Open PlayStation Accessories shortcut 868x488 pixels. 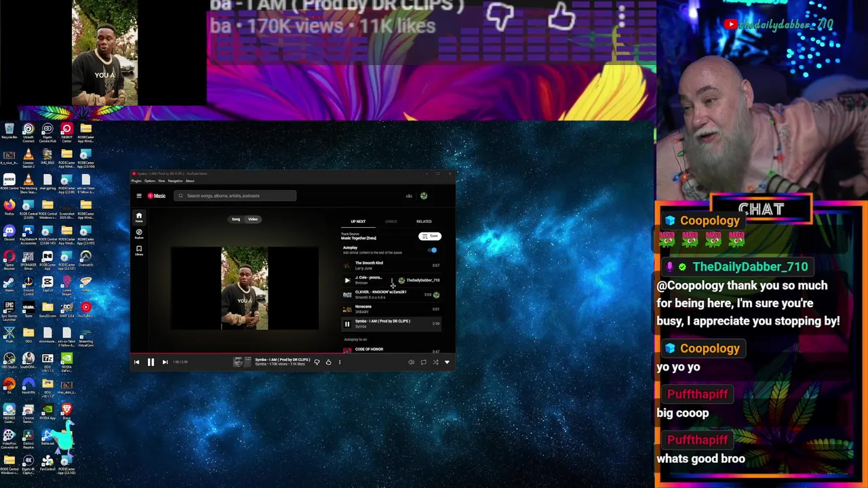pos(28,235)
